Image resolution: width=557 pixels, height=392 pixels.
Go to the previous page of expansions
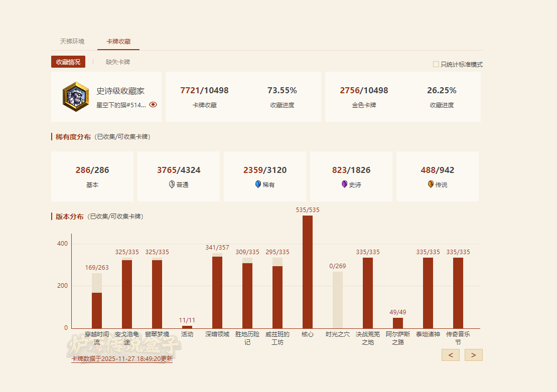[x=450, y=355]
